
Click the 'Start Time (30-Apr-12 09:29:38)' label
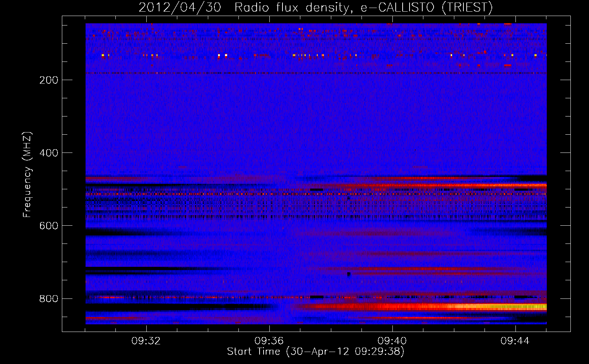(316, 352)
